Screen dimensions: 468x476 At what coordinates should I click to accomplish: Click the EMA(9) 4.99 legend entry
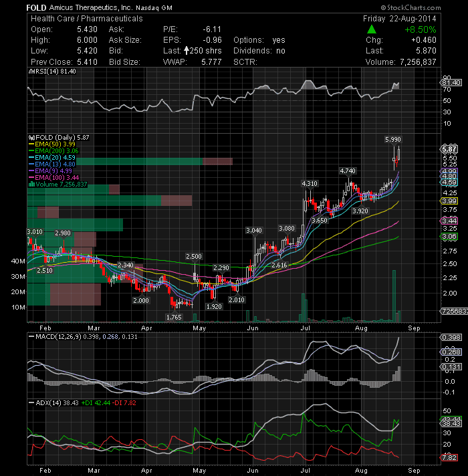pyautogui.click(x=50, y=171)
